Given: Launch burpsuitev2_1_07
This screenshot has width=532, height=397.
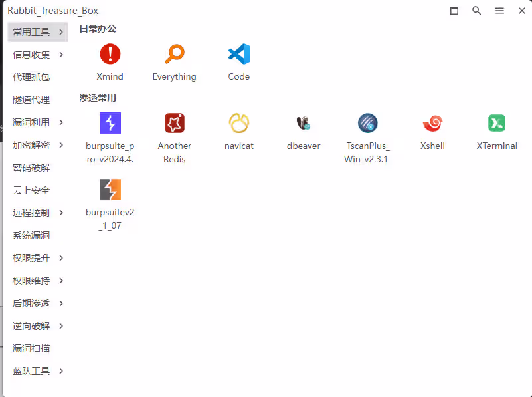Looking at the screenshot, I should tap(110, 190).
